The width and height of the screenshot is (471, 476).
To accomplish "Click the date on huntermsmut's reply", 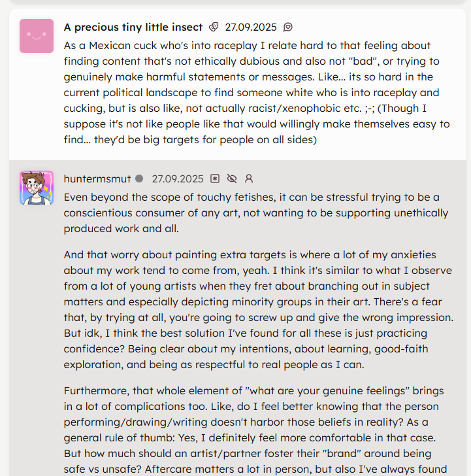I will click(x=177, y=178).
